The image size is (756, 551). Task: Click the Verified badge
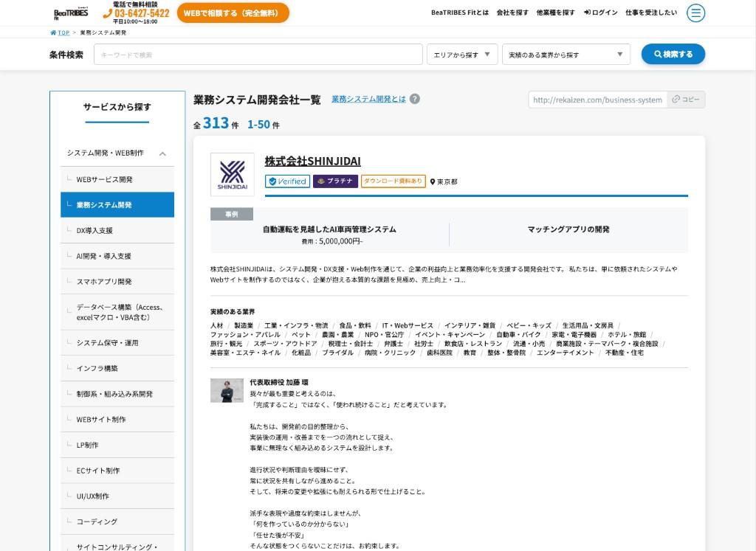287,181
